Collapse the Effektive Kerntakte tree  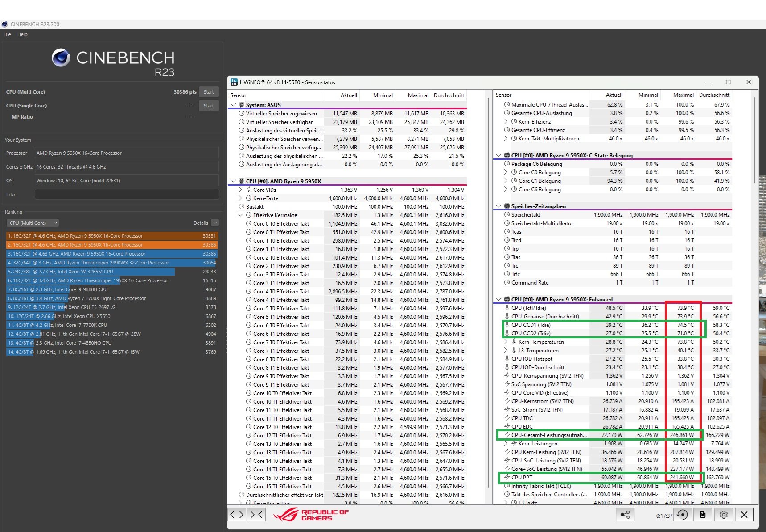coord(241,215)
